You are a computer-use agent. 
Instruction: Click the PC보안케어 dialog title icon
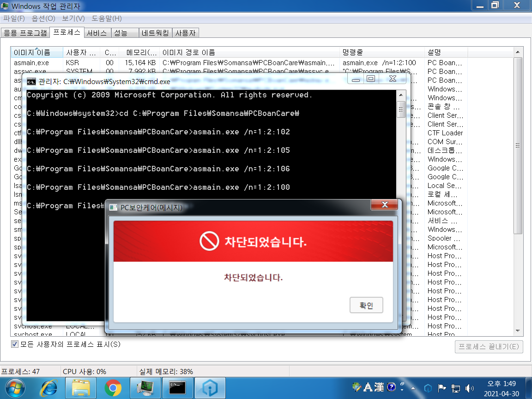click(113, 207)
